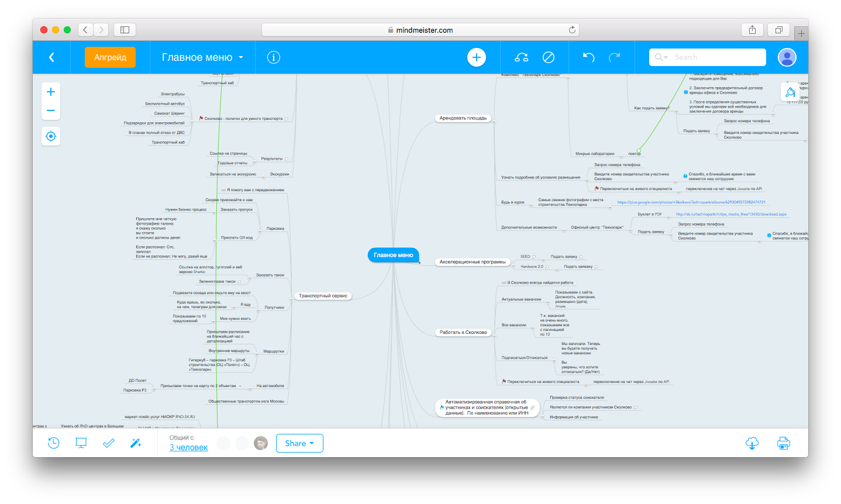
Task: Open the style paintbrush panel
Action: click(790, 92)
